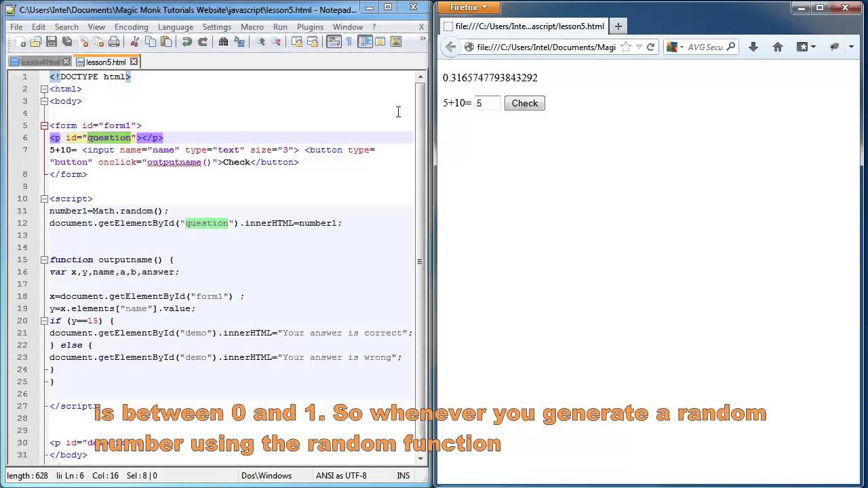This screenshot has height=488, width=868.
Task: Open the Language menu
Action: [x=176, y=27]
